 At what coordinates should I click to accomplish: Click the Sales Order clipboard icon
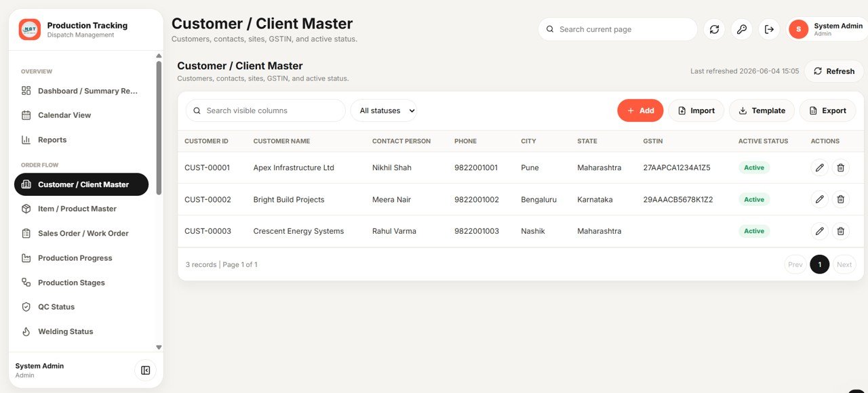pos(26,233)
